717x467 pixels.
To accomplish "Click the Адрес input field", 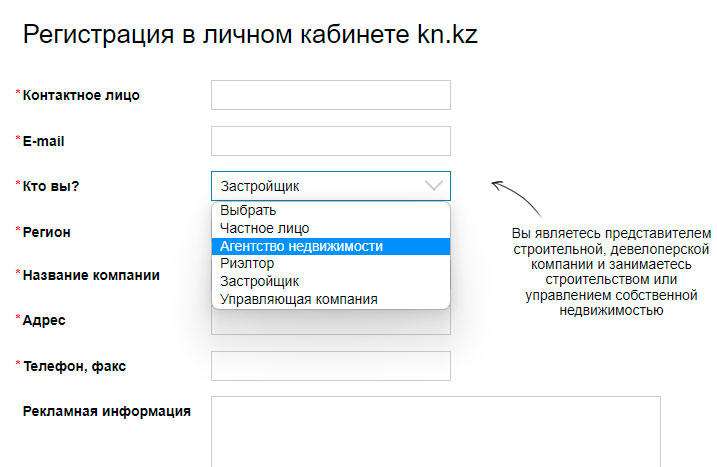I will click(330, 322).
